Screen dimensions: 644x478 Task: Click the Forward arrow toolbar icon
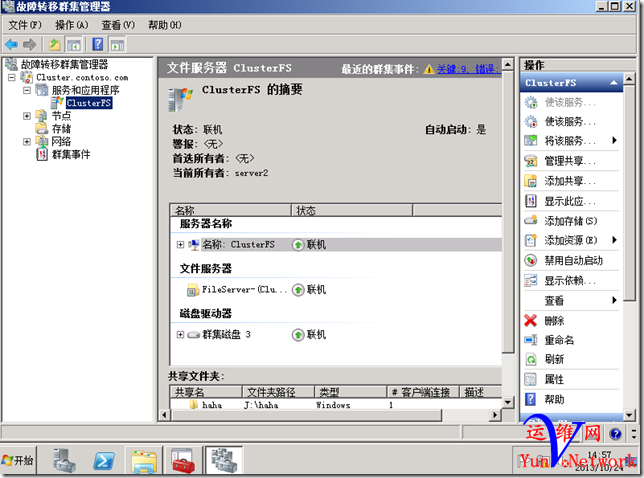point(30,44)
